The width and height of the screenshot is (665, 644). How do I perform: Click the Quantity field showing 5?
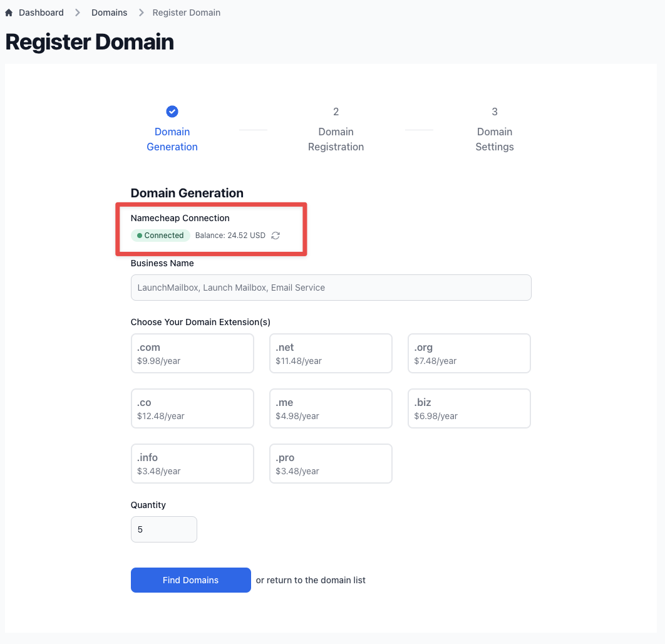click(x=163, y=529)
